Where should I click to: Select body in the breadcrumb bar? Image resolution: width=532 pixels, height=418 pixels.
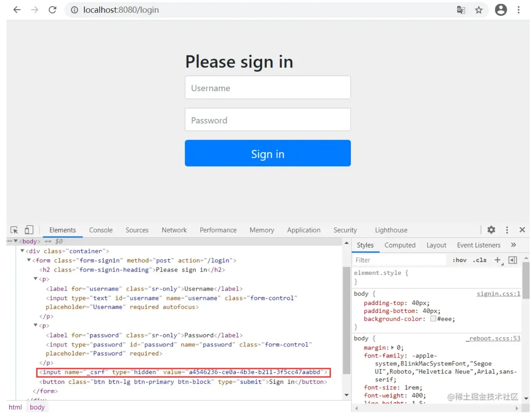pos(37,407)
